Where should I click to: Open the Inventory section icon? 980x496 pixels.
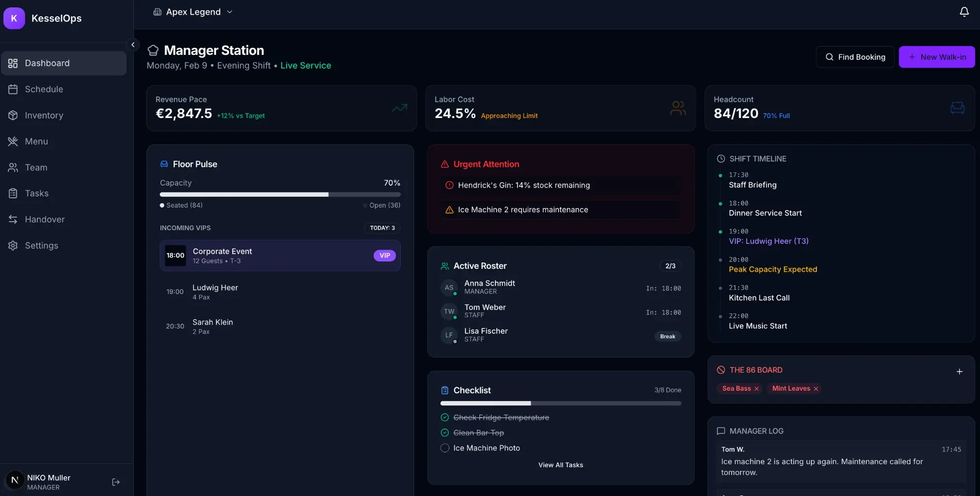[x=13, y=115]
